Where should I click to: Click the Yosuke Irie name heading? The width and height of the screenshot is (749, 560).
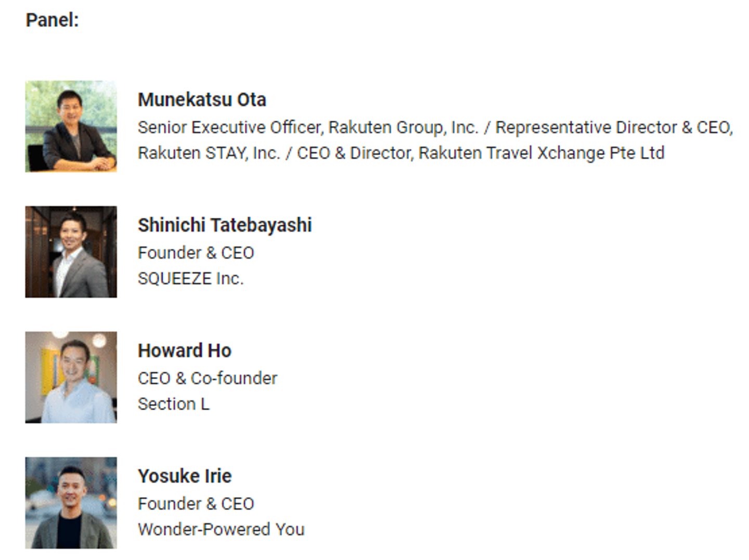(185, 476)
